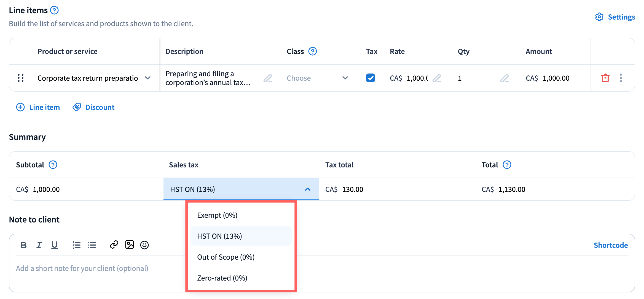Click the Shortcode link in note editor
This screenshot has width=644, height=299.
pyautogui.click(x=611, y=245)
